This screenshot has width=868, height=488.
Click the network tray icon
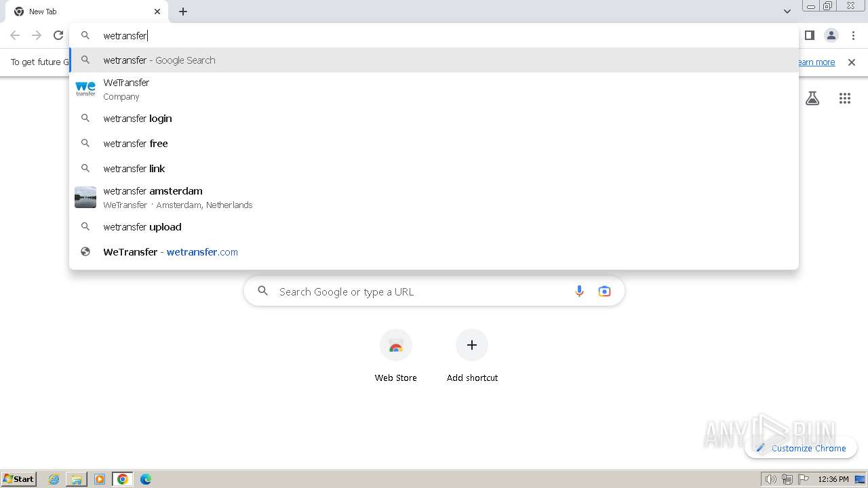click(x=787, y=479)
